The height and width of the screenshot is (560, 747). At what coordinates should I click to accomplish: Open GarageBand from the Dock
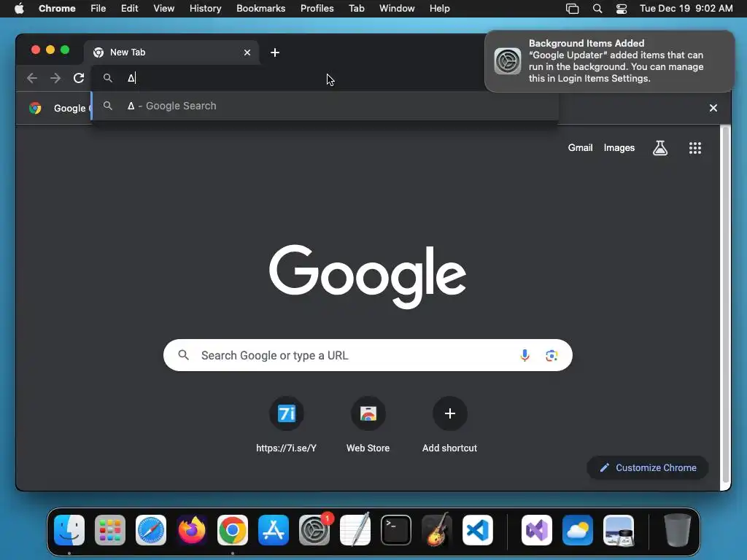[437, 530]
